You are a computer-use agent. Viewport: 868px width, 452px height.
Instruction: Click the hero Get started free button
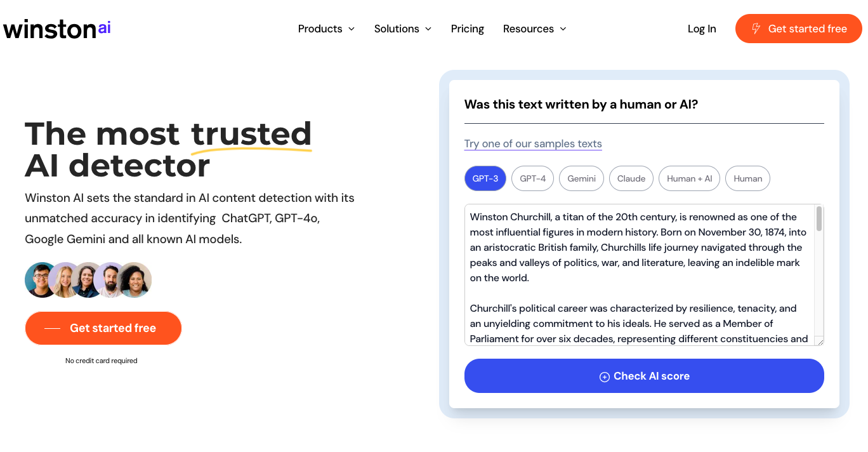pos(103,328)
